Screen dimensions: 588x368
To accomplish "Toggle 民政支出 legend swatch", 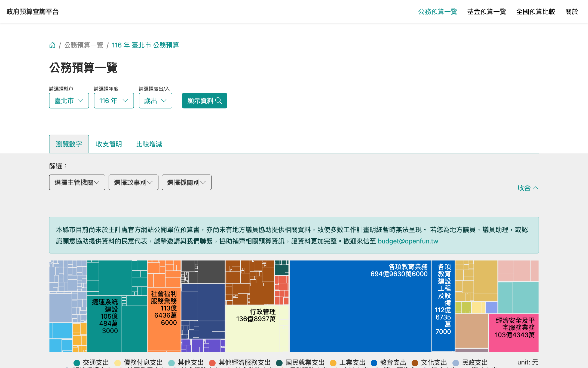I will 456,363.
